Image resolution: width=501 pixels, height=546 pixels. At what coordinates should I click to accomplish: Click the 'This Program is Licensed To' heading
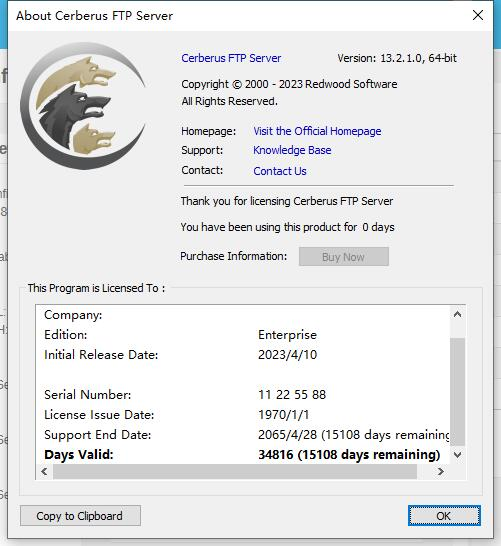[96, 288]
